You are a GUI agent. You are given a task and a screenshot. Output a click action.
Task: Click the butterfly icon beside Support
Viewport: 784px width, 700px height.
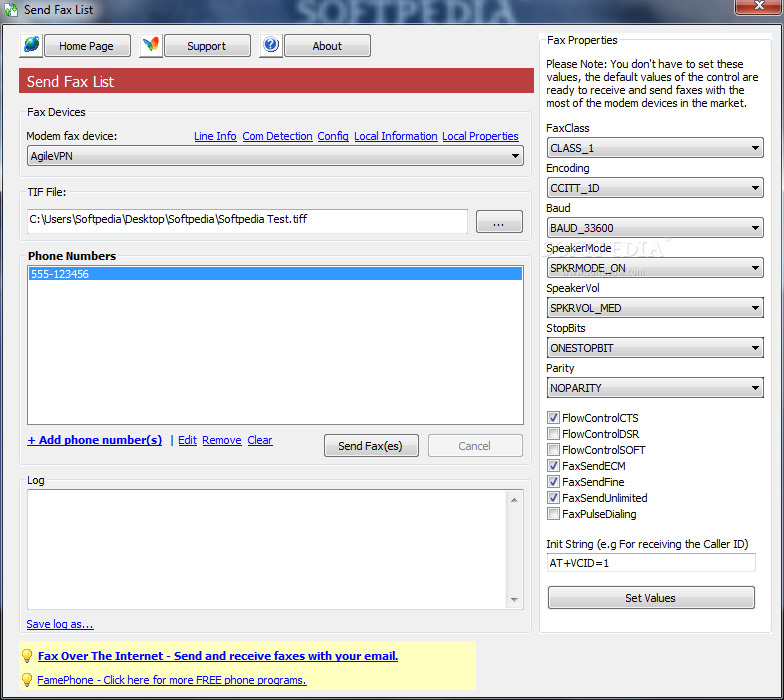pos(151,46)
